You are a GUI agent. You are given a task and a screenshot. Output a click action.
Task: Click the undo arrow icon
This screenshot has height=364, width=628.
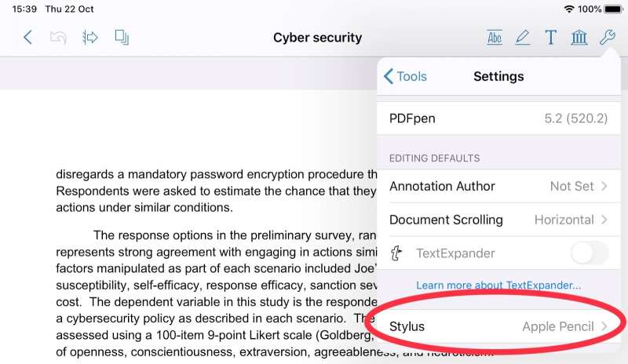pyautogui.click(x=57, y=37)
